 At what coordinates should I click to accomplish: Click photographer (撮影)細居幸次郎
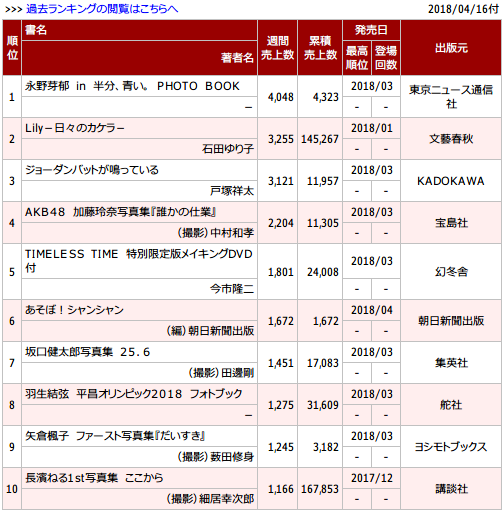click(x=210, y=499)
